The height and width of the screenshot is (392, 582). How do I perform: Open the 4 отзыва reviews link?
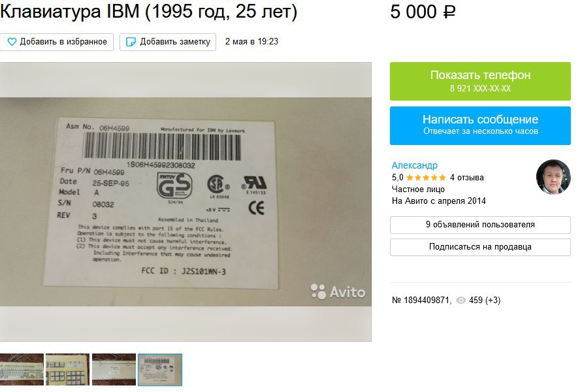pos(467,178)
